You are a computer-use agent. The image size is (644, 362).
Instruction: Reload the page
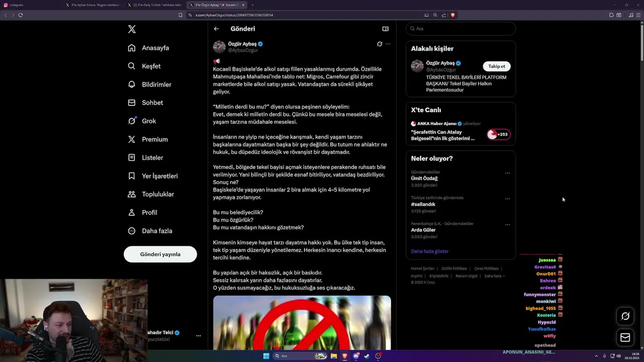21,15
